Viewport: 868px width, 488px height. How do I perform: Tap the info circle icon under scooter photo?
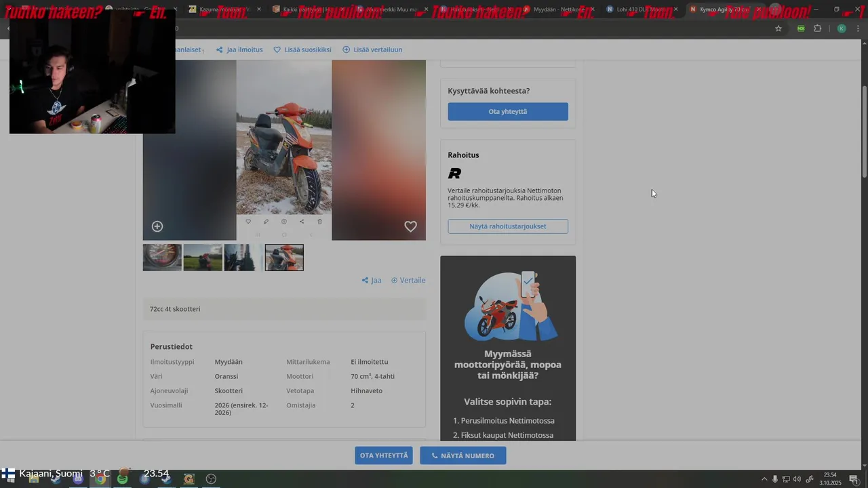point(284,222)
